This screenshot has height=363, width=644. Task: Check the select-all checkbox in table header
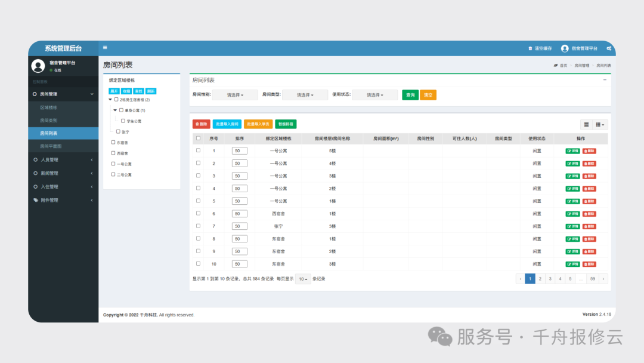click(x=199, y=139)
